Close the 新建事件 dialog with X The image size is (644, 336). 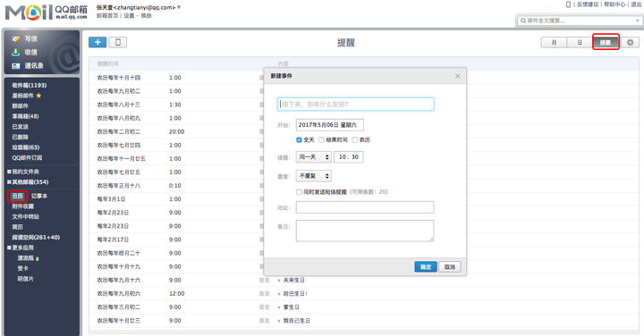click(x=458, y=76)
